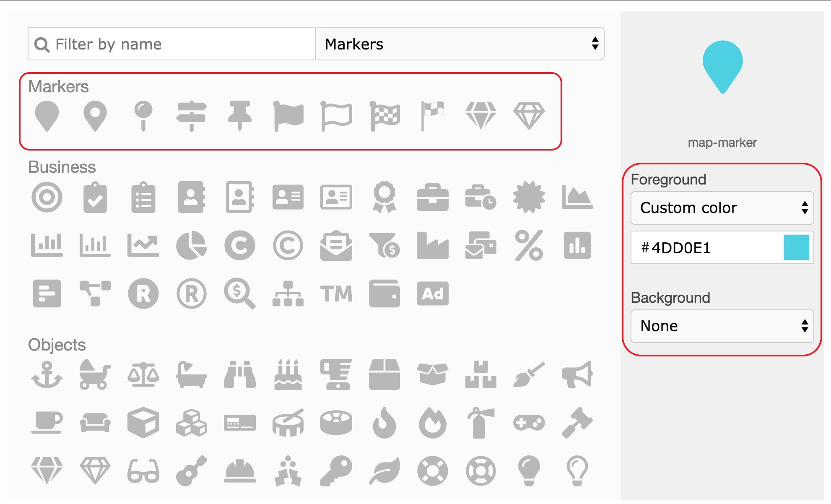Select the thumbtack pin marker icon
The image size is (831, 504).
[239, 116]
